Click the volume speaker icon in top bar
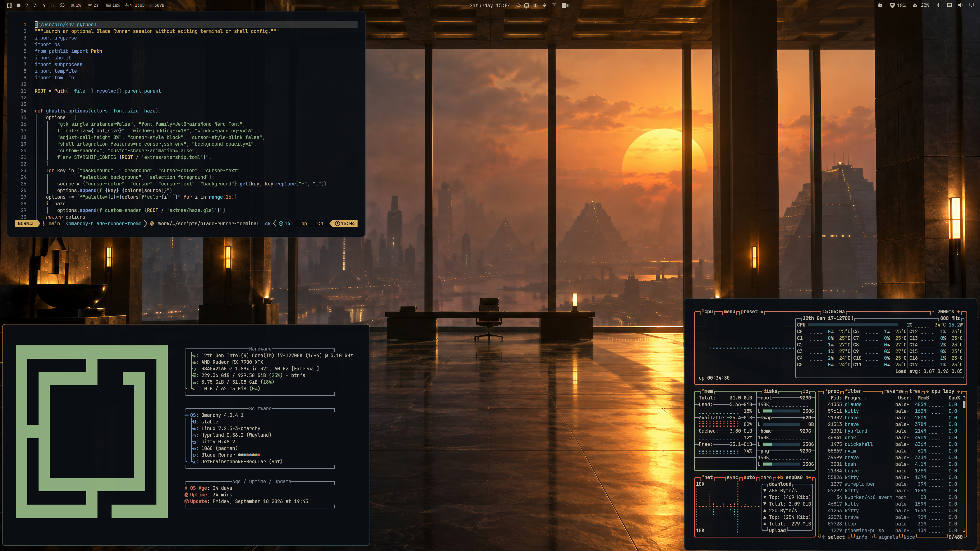The height and width of the screenshot is (551, 980). click(x=960, y=5)
